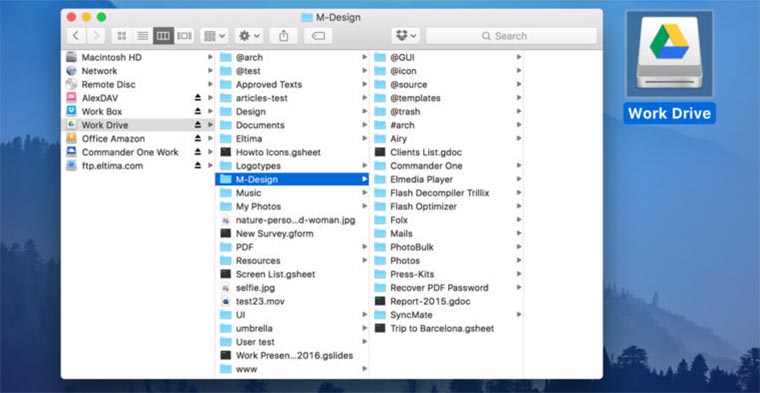Click the Edit Tags button
Image resolution: width=760 pixels, height=393 pixels.
tap(318, 36)
